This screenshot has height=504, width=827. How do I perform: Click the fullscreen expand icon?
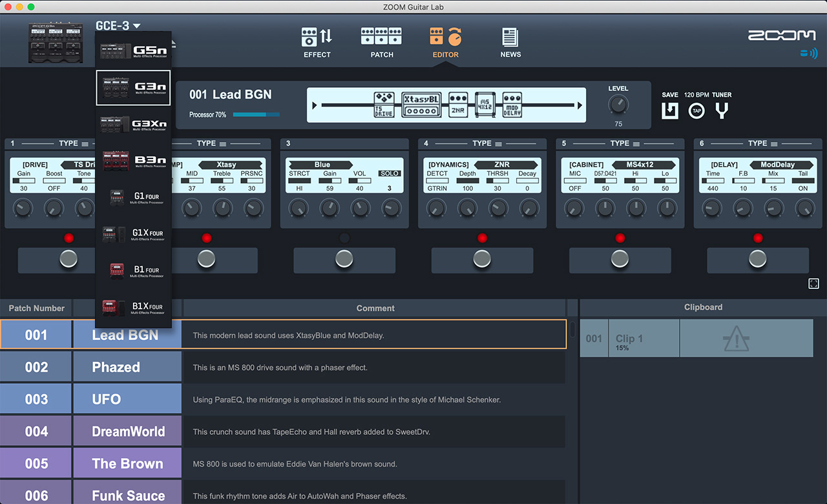(x=813, y=284)
